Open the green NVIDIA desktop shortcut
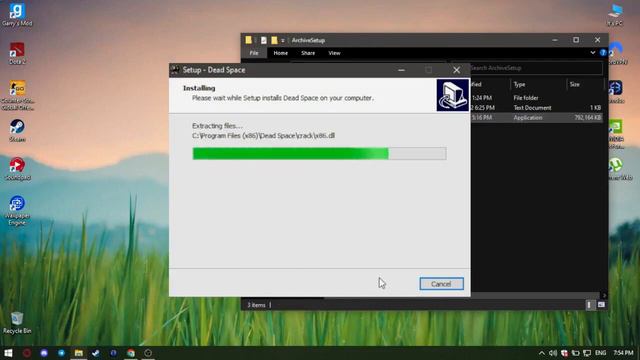Viewport: 640px width, 360px height. (616, 134)
